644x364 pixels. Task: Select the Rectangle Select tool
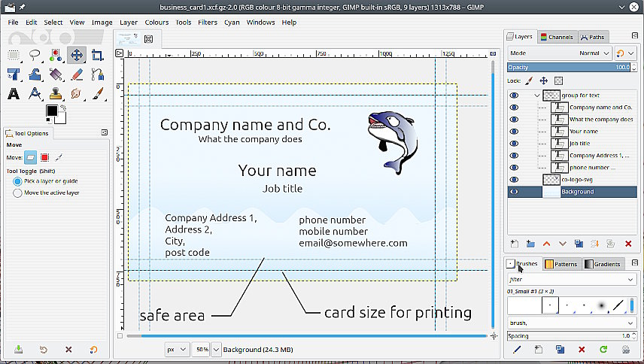pyautogui.click(x=14, y=55)
